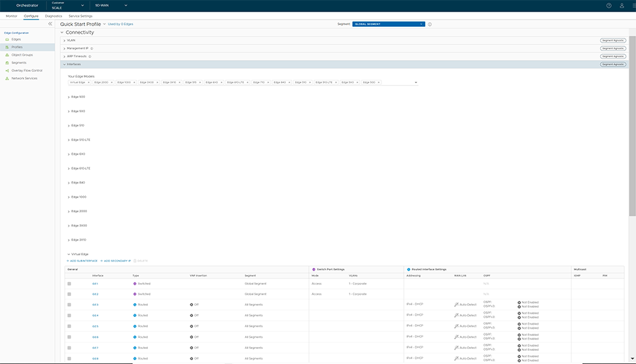The height and width of the screenshot is (364, 636).
Task: Click the Segment info icon
Action: (x=430, y=24)
